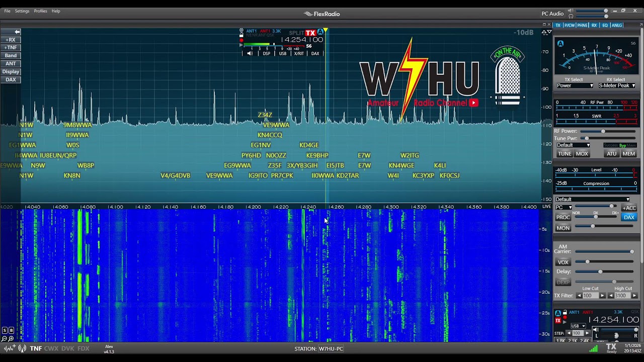This screenshot has width=644, height=362.
Task: Toggle TNF in the bottom status bar
Action: (x=36, y=348)
